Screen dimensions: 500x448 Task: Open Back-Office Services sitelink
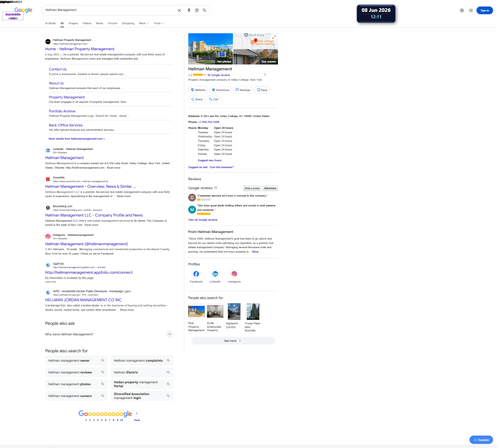(x=66, y=125)
